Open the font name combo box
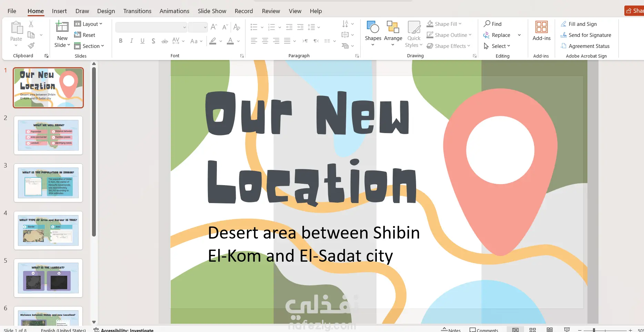 pyautogui.click(x=151, y=27)
